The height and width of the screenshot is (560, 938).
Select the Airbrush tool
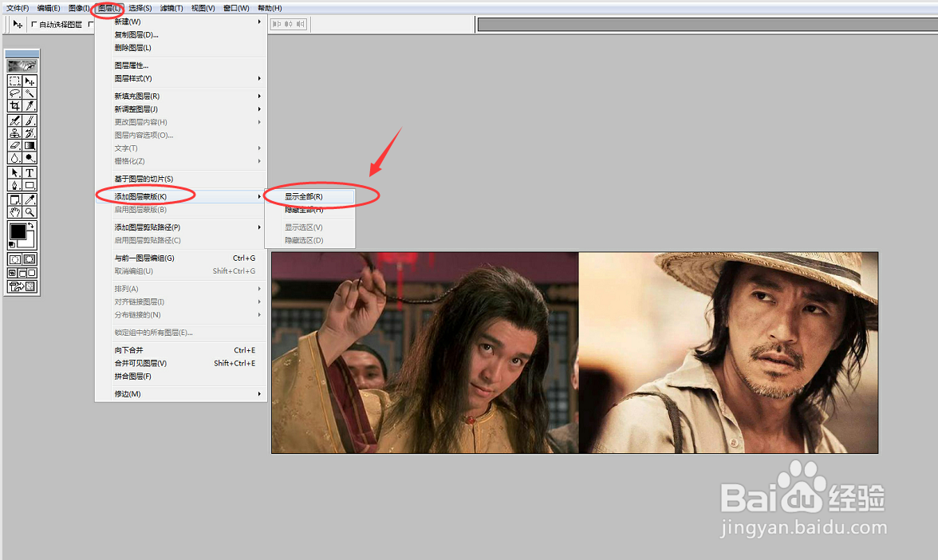tap(14, 120)
